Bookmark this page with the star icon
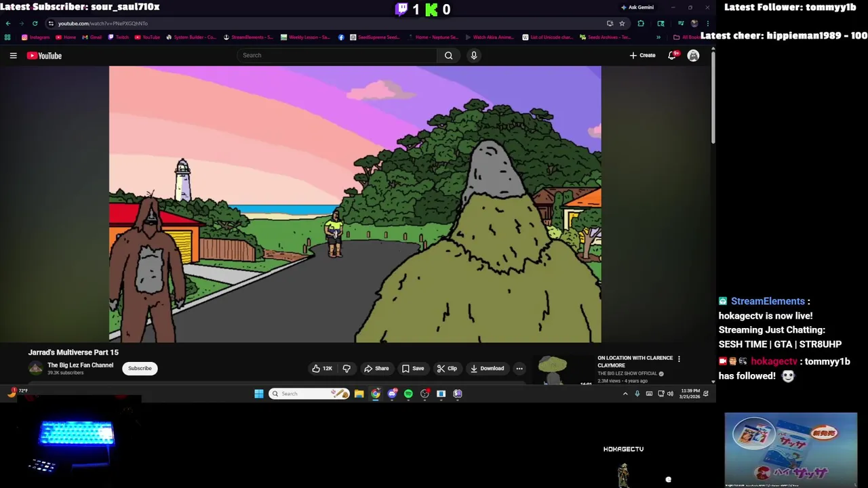This screenshot has height=488, width=868. coord(622,23)
